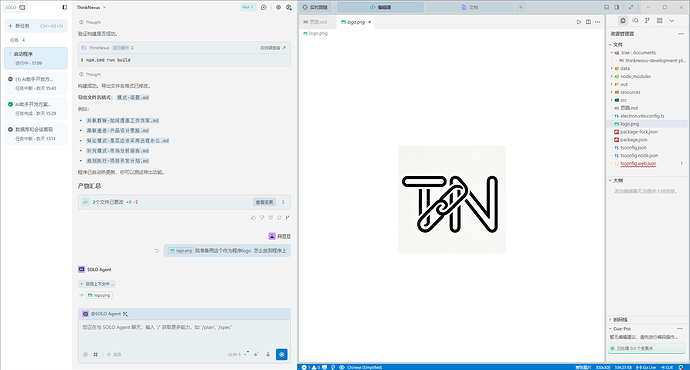Click the thumbs down icon

[262, 217]
